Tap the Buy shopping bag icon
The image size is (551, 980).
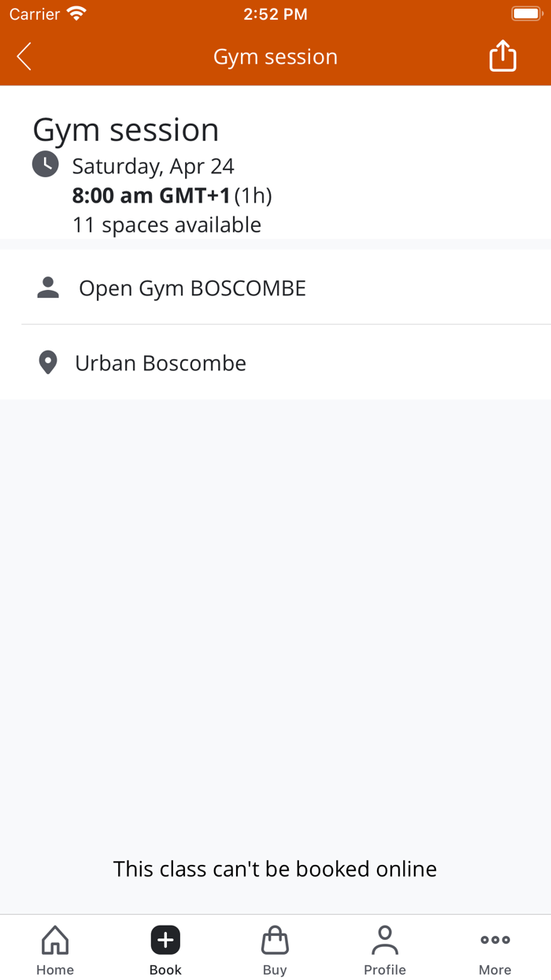coord(275,940)
